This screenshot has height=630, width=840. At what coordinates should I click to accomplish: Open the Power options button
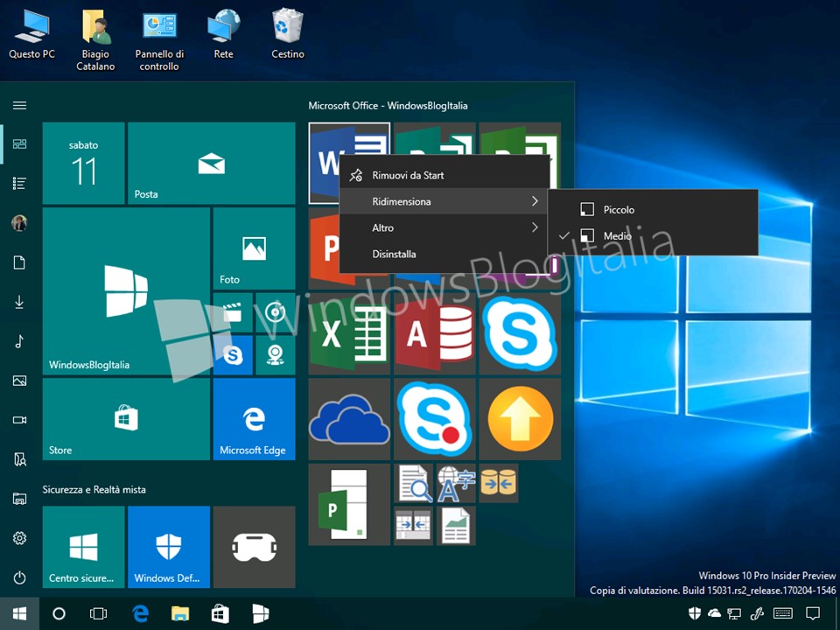(x=20, y=577)
